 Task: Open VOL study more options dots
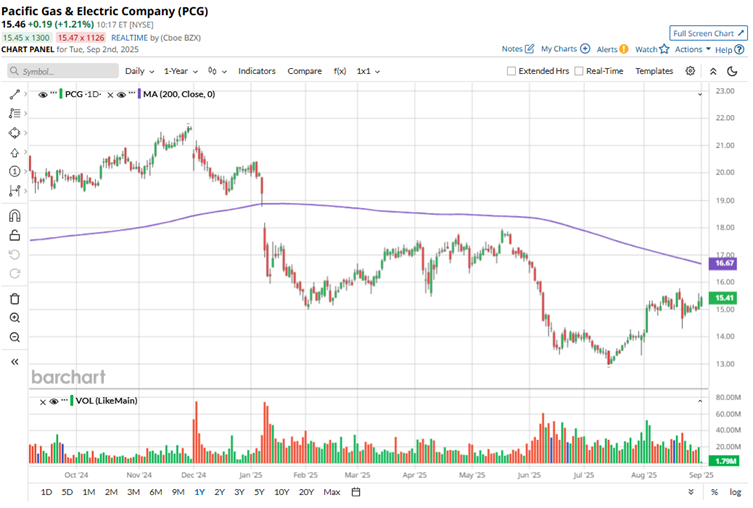click(x=64, y=399)
